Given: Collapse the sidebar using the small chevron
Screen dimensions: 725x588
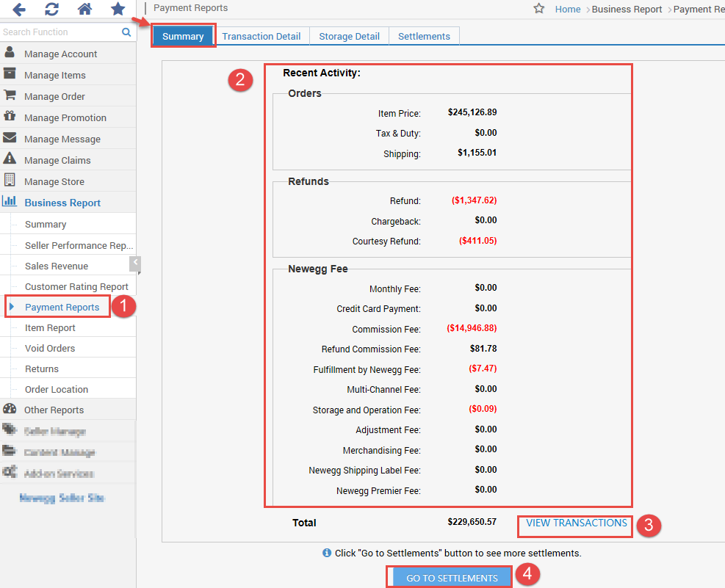Looking at the screenshot, I should [135, 264].
